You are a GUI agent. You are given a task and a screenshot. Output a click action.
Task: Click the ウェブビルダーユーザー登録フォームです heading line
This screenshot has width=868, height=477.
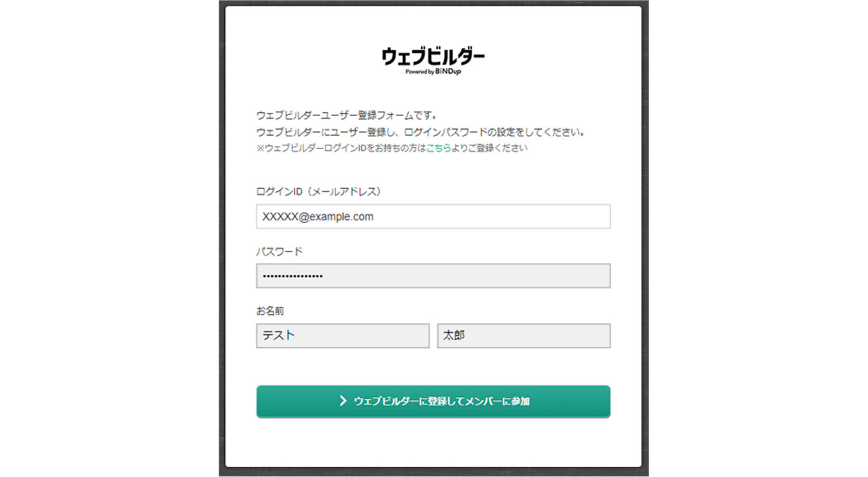pyautogui.click(x=346, y=115)
